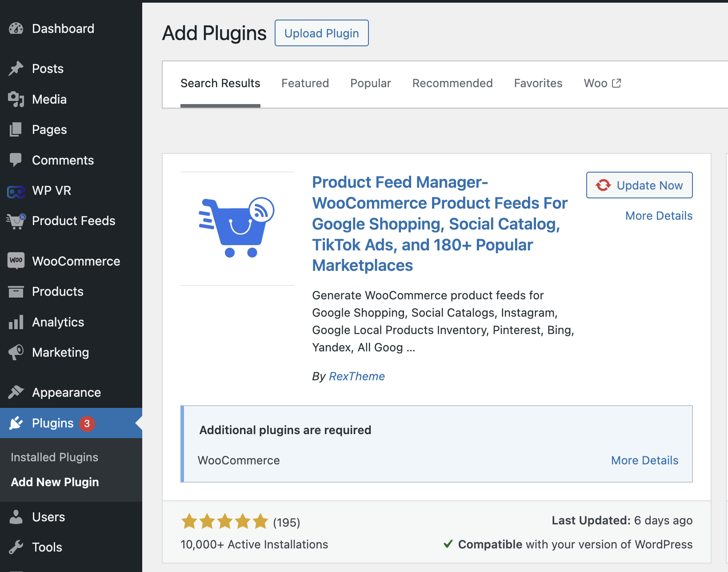Click the Product Feeds cart icon in sidebar
The image size is (728, 572).
(x=16, y=221)
